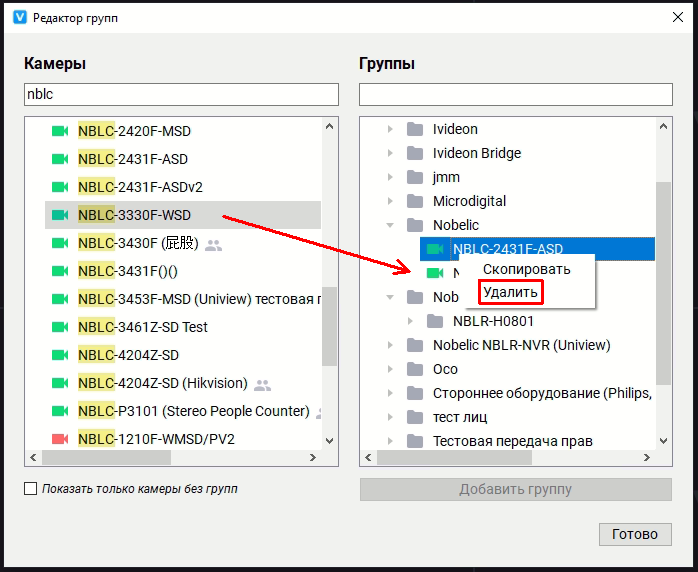Click cameras list scroll left arrow
Screen dimensions: 698x572
point(33,458)
